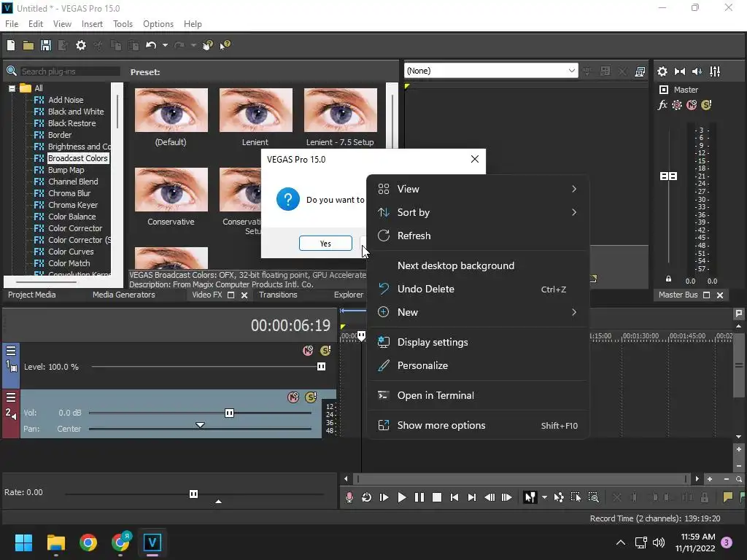
Task: Select Normal Edit Tool icon
Action: tap(530, 497)
